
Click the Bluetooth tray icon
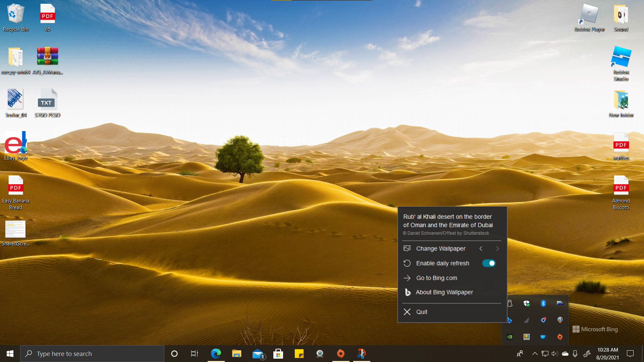click(x=543, y=303)
